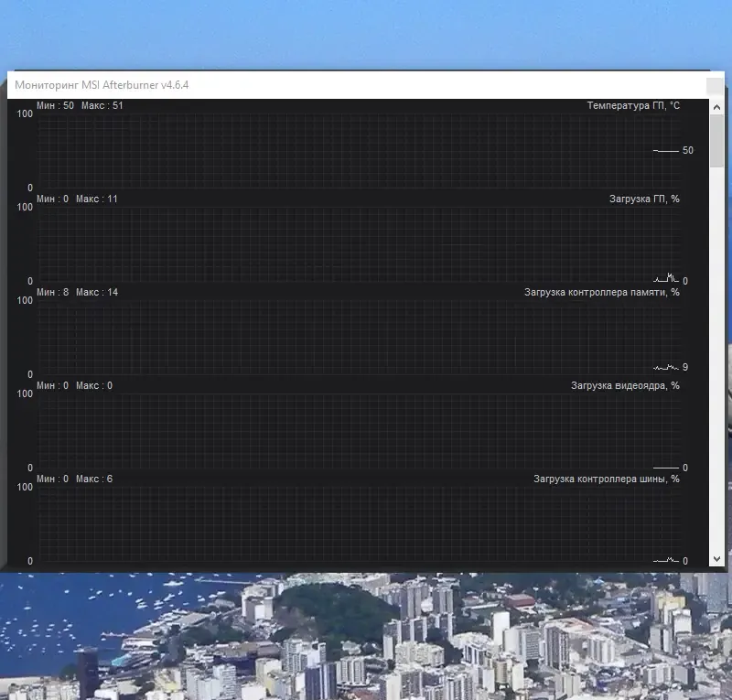Click the 'Загрузка ГП, %' graph label

pos(644,199)
